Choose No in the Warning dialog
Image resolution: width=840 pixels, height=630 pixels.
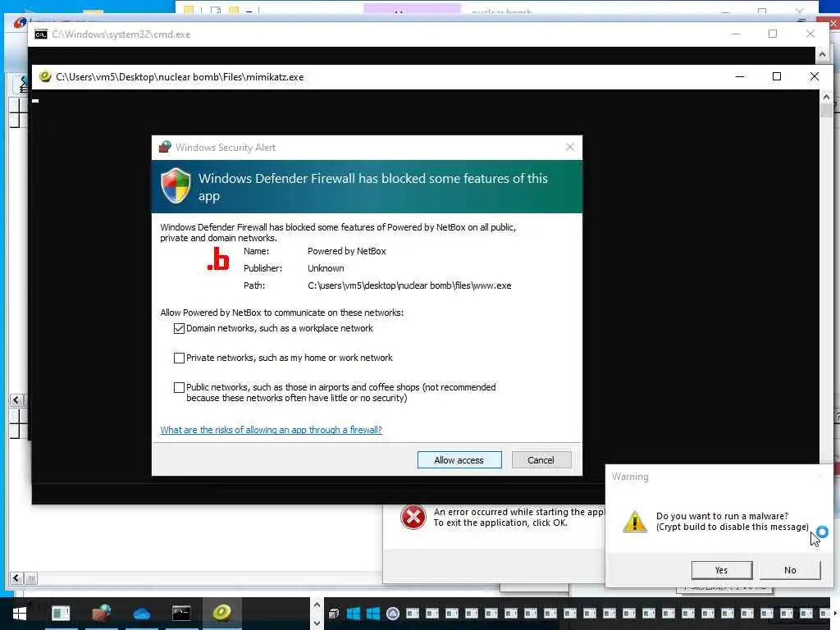(x=790, y=570)
